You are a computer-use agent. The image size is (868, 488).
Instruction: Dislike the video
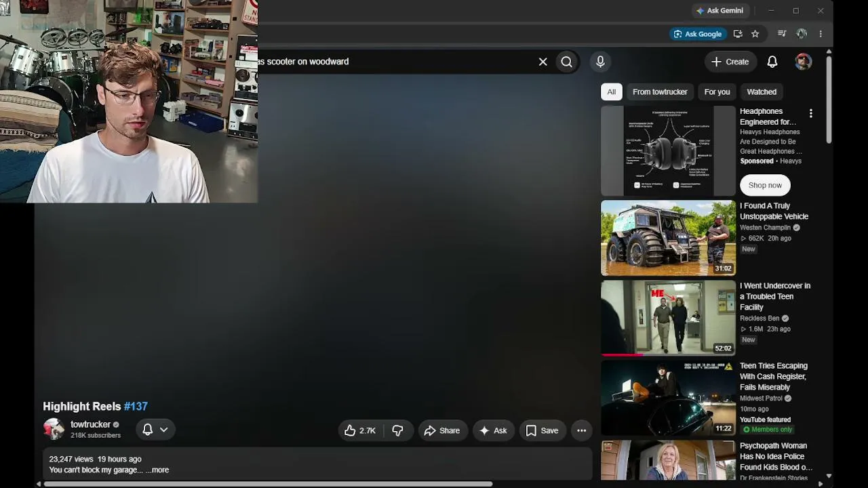click(398, 430)
